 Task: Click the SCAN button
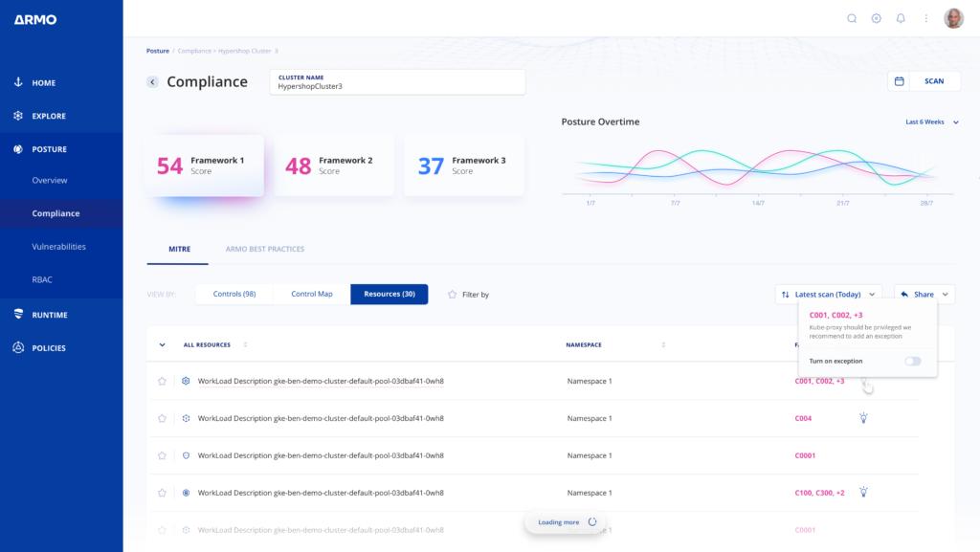coord(934,81)
